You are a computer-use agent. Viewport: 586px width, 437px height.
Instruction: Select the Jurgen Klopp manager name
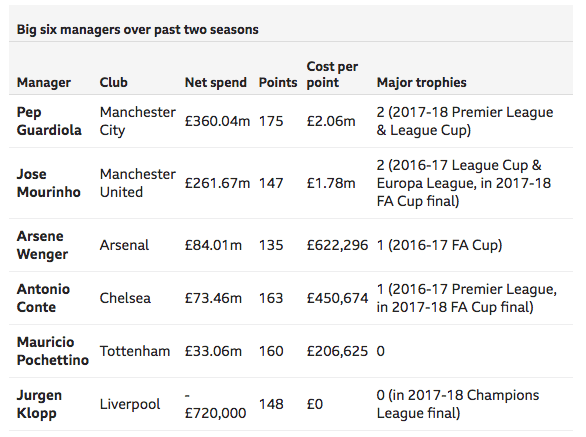point(39,404)
